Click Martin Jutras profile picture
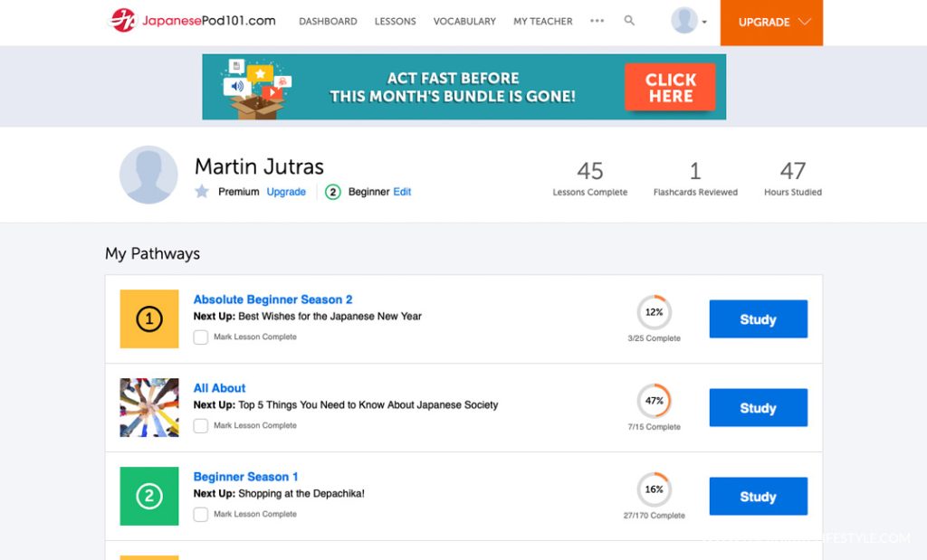This screenshot has height=560, width=927. coord(148,175)
